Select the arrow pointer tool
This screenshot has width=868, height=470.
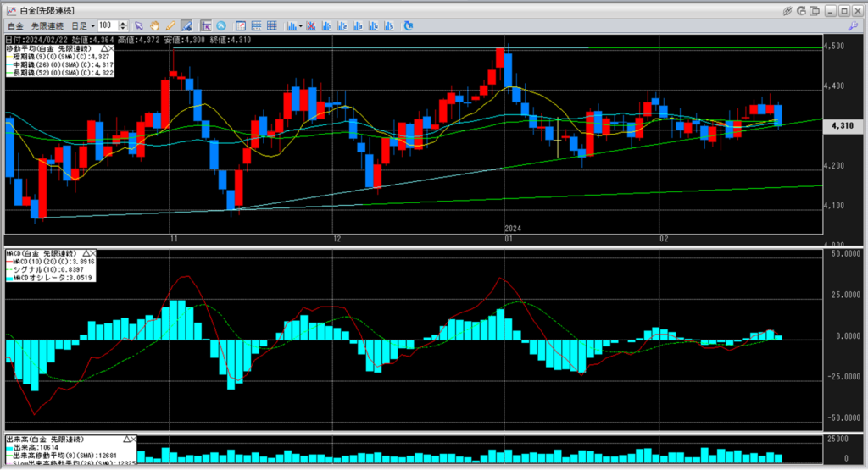(x=139, y=26)
